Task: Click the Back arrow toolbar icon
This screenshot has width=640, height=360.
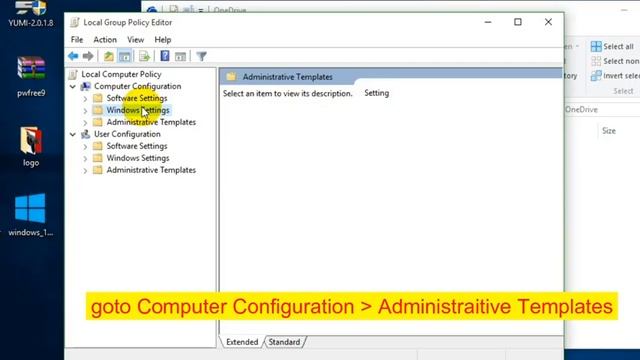Action: [x=73, y=56]
